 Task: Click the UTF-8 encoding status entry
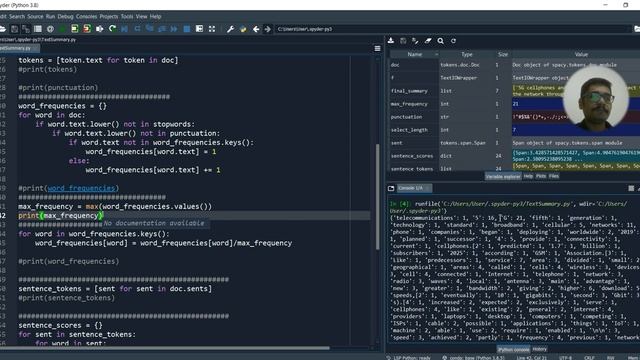pyautogui.click(x=565, y=358)
